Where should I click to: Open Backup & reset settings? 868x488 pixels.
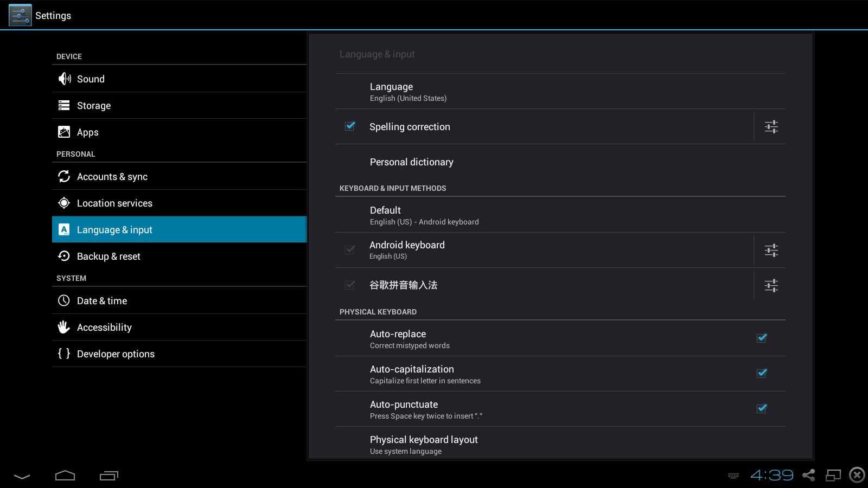click(x=180, y=256)
